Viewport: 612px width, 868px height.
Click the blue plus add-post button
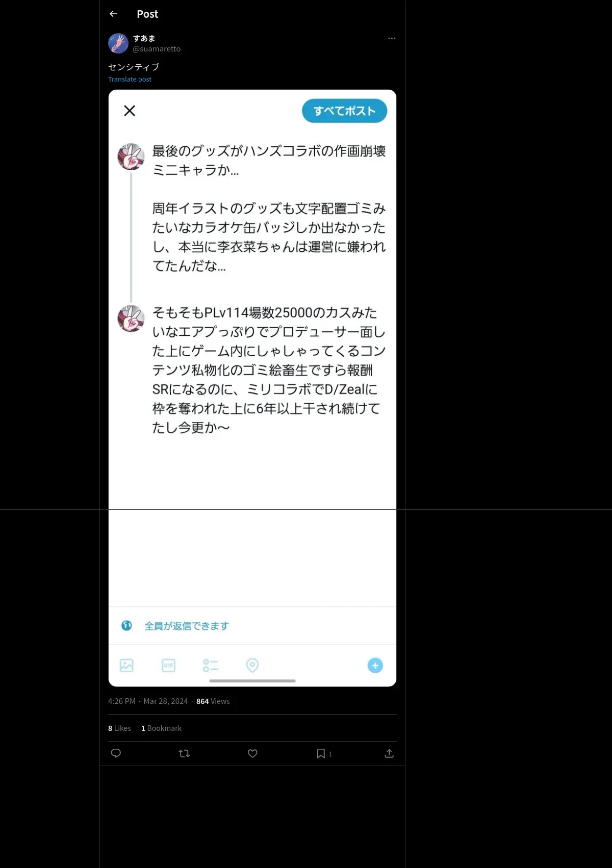click(375, 665)
